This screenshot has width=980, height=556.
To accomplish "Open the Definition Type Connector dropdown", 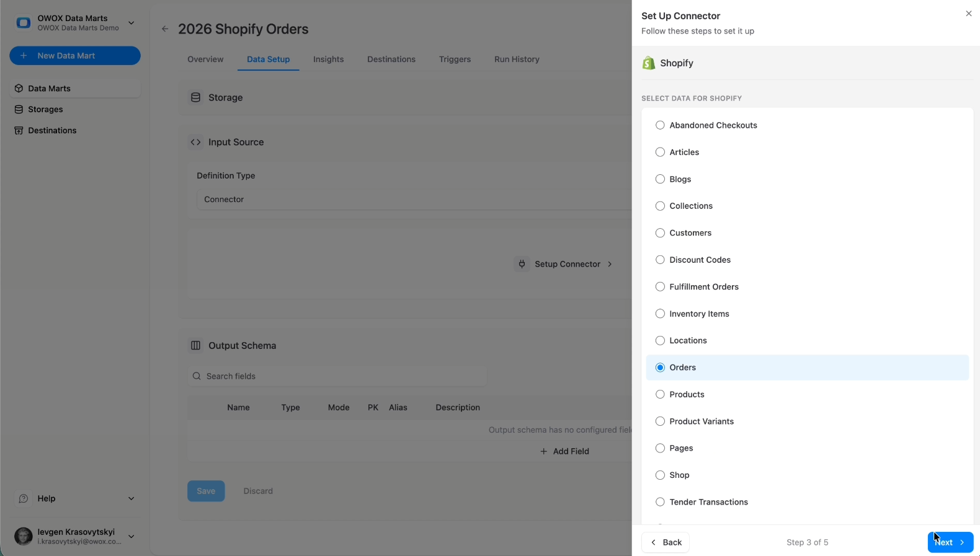I will click(414, 200).
